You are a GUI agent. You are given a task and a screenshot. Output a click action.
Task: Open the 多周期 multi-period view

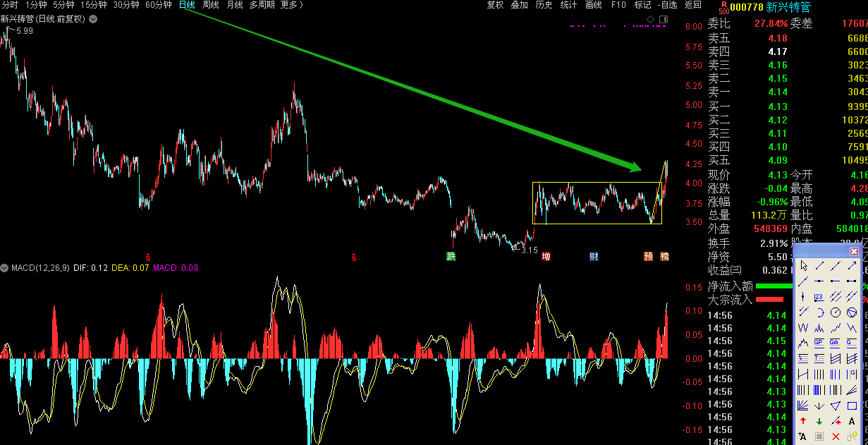click(262, 5)
